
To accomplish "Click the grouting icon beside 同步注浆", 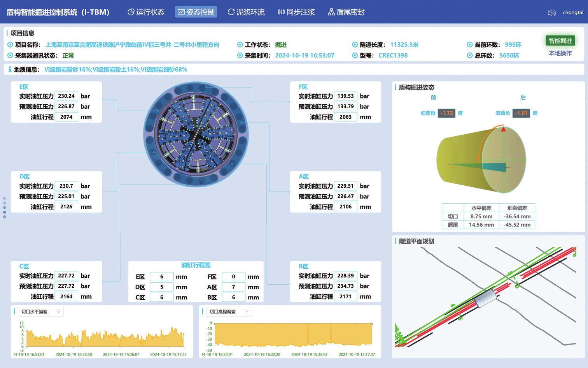I will coord(281,12).
